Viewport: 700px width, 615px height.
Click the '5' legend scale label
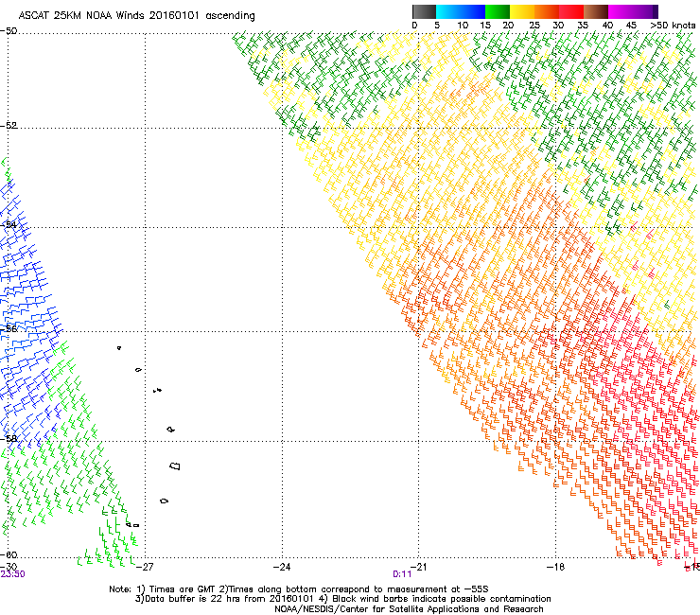tap(437, 26)
